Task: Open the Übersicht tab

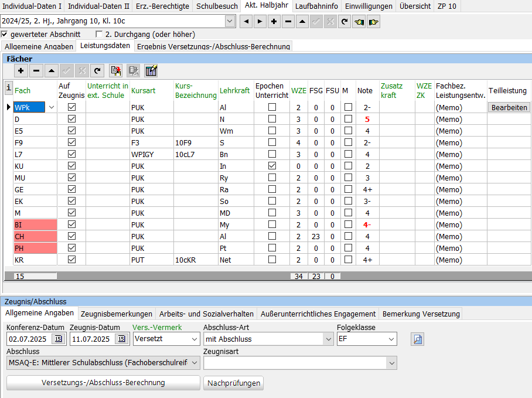Action: pos(415,6)
